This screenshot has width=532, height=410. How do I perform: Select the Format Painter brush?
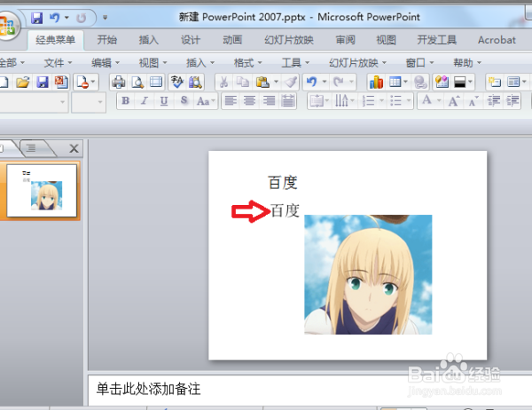click(291, 83)
